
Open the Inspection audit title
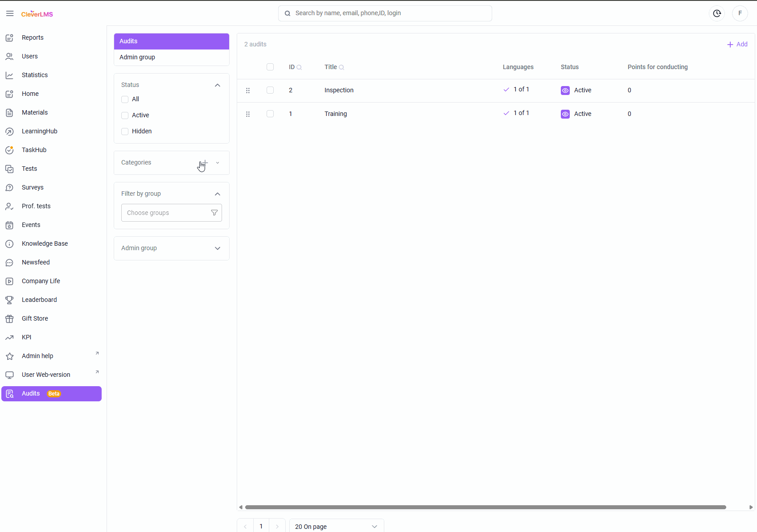click(x=339, y=90)
